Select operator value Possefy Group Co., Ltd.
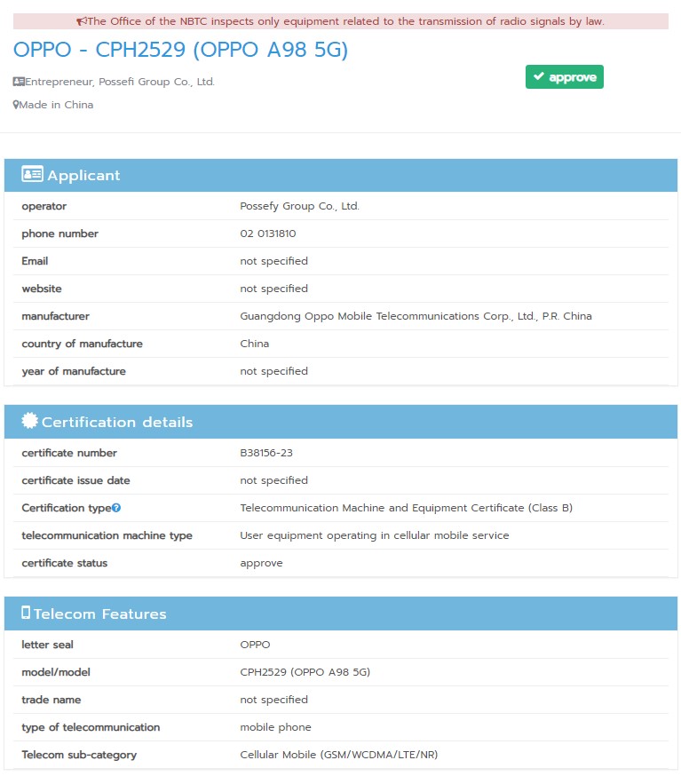The width and height of the screenshot is (681, 784). (x=299, y=206)
